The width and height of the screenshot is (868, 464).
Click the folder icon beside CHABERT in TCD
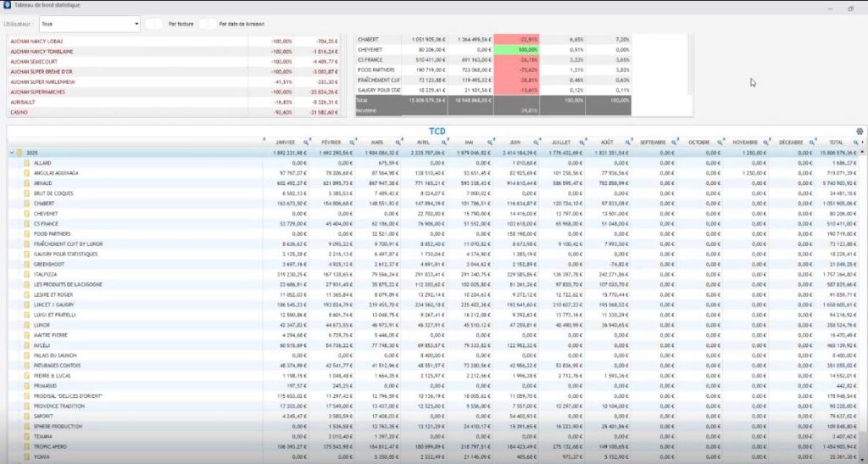(26, 204)
